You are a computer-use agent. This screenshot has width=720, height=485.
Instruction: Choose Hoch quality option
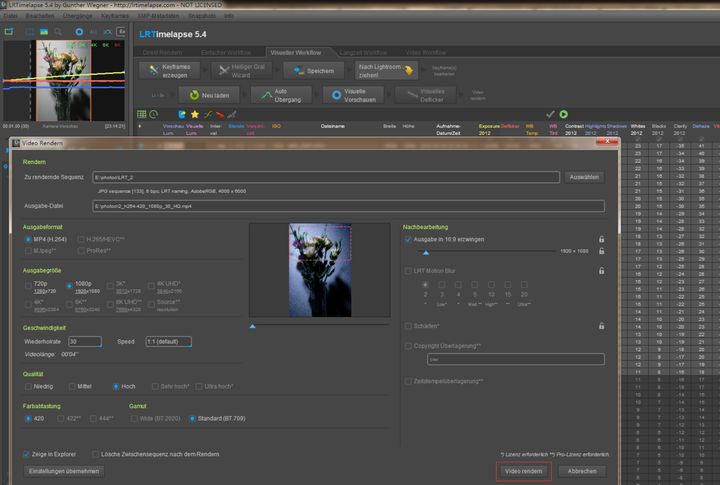pyautogui.click(x=116, y=387)
